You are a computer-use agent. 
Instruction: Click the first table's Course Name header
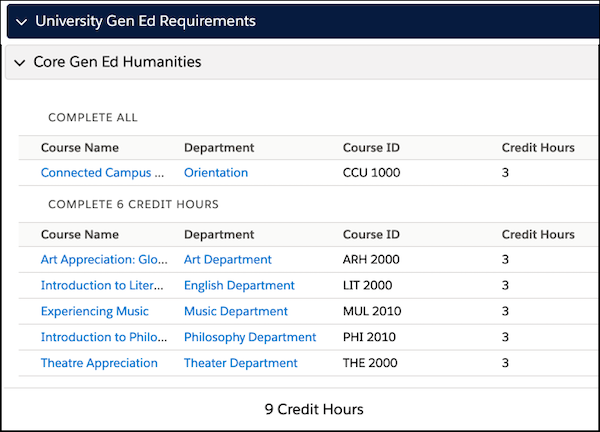pyautogui.click(x=80, y=148)
